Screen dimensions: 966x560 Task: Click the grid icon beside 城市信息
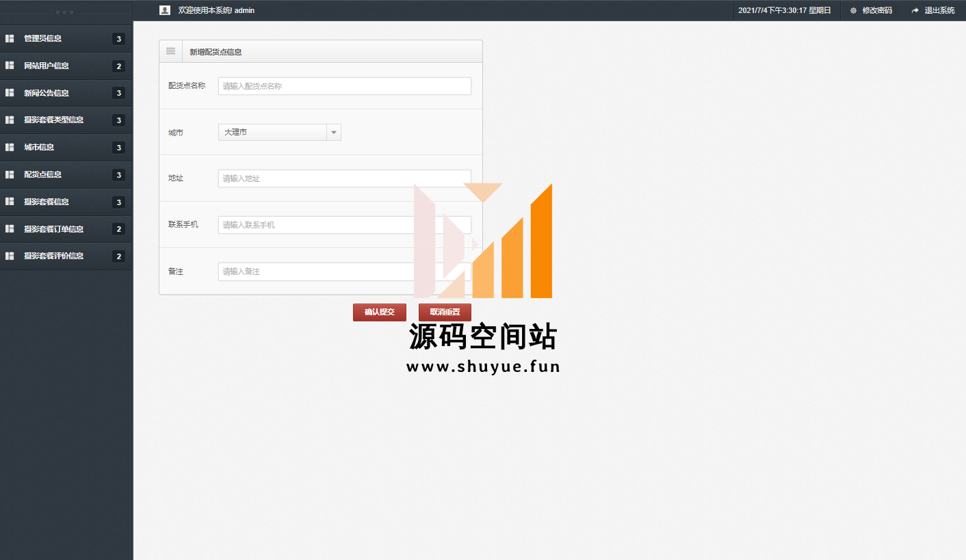tap(10, 147)
